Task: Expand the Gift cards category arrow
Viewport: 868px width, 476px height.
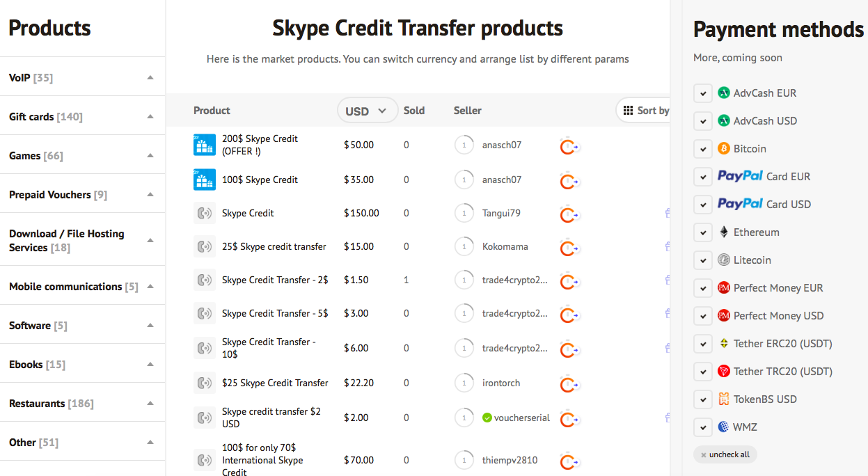Action: [150, 116]
